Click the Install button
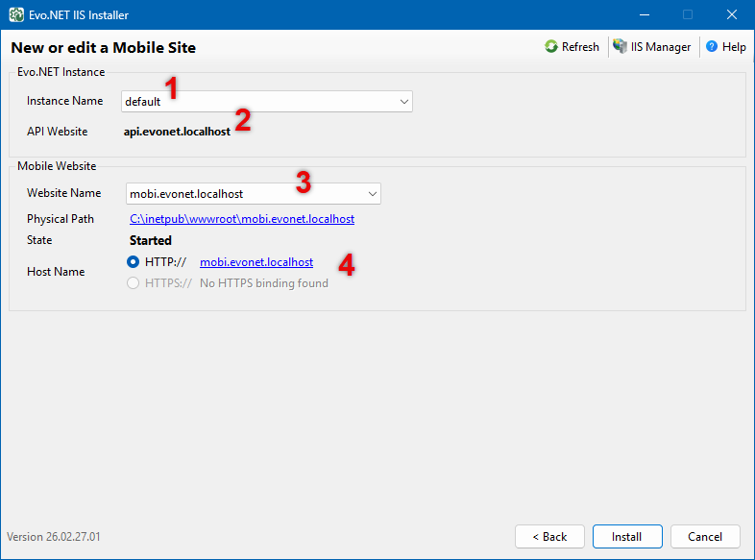 [627, 536]
